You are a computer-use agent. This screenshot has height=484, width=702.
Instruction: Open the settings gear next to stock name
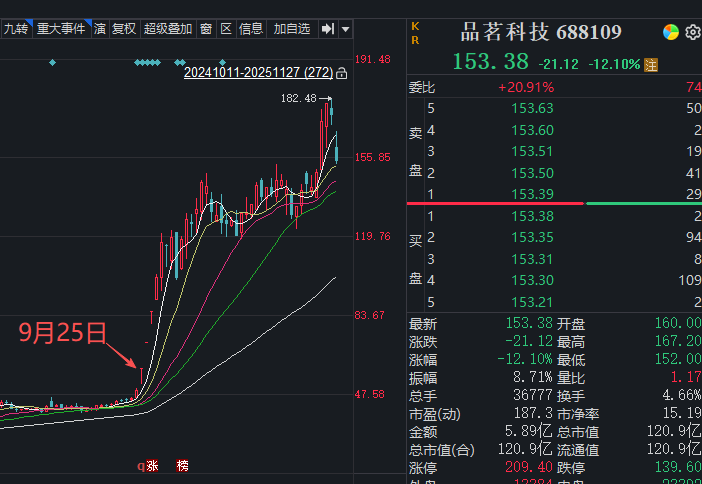coord(692,33)
